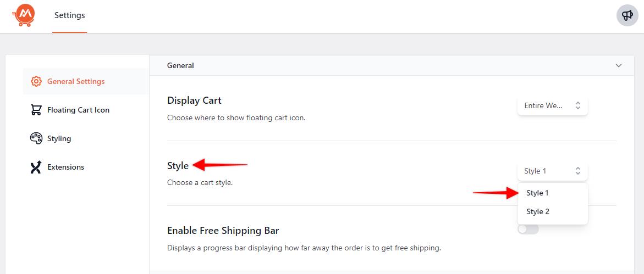Screen dimensions: 644x274
Task: Enable the Free Shipping Bar toggle
Action: click(x=528, y=229)
